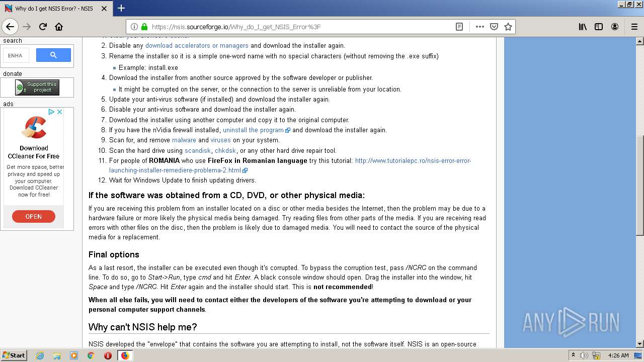Click scrollbar up arrow
Image resolution: width=644 pixels, height=362 pixels.
pos(639,41)
